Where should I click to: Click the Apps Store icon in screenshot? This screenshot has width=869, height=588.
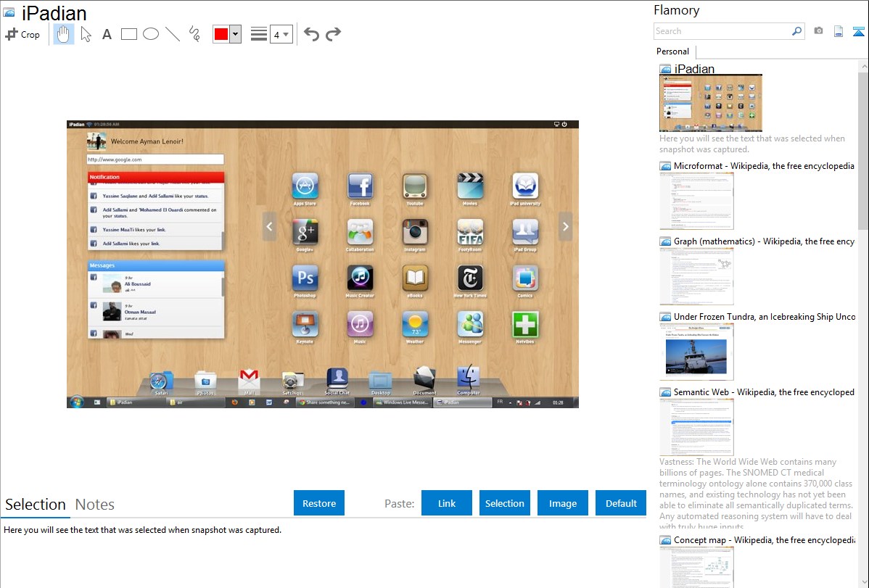click(x=305, y=186)
